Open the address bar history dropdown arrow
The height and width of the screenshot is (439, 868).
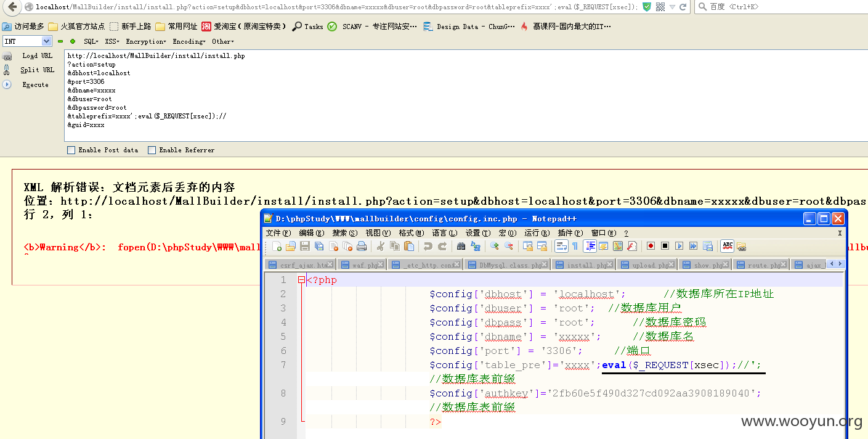click(x=671, y=7)
